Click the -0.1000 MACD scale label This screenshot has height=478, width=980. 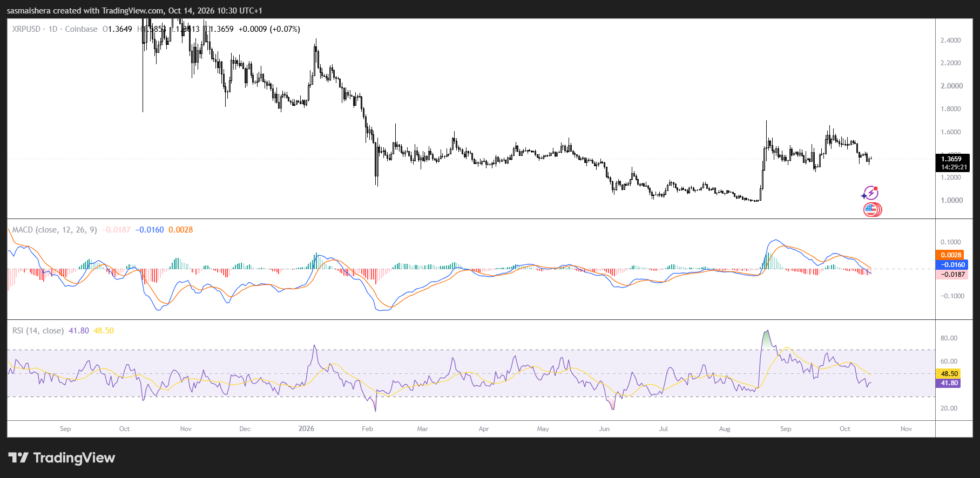(952, 296)
